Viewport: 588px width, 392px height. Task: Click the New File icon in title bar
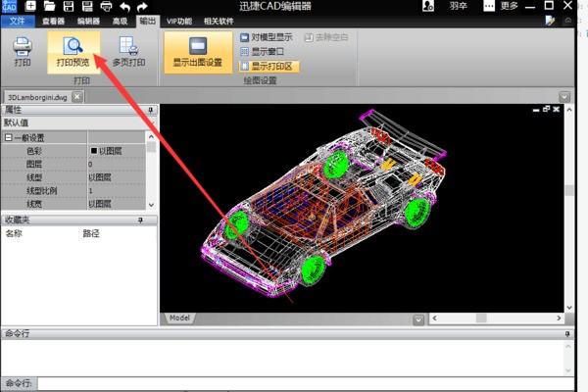pyautogui.click(x=33, y=7)
